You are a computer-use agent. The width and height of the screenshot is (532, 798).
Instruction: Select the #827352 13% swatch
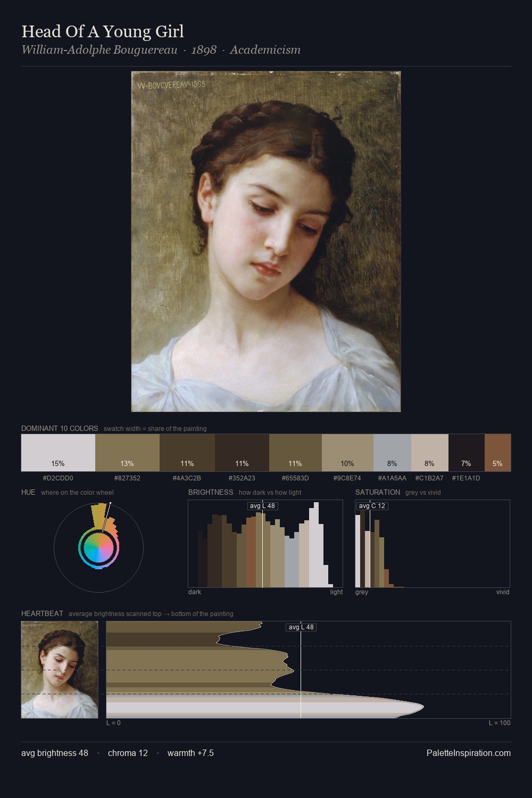click(x=127, y=453)
